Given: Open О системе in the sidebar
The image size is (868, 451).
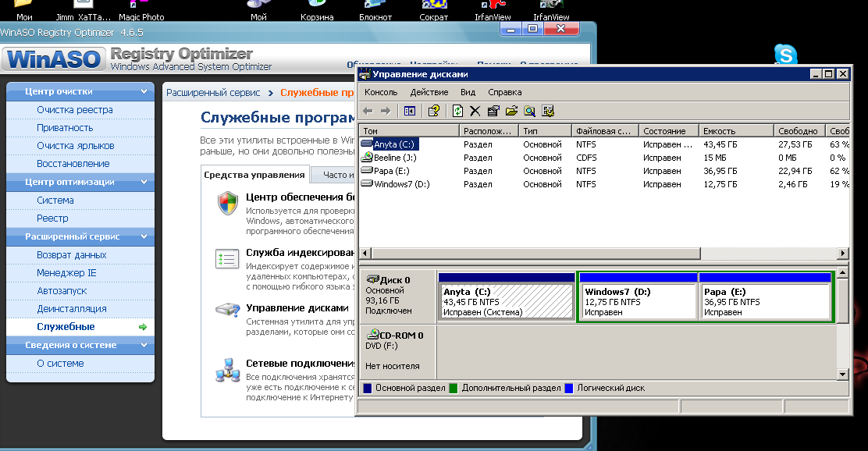Looking at the screenshot, I should 60,364.
